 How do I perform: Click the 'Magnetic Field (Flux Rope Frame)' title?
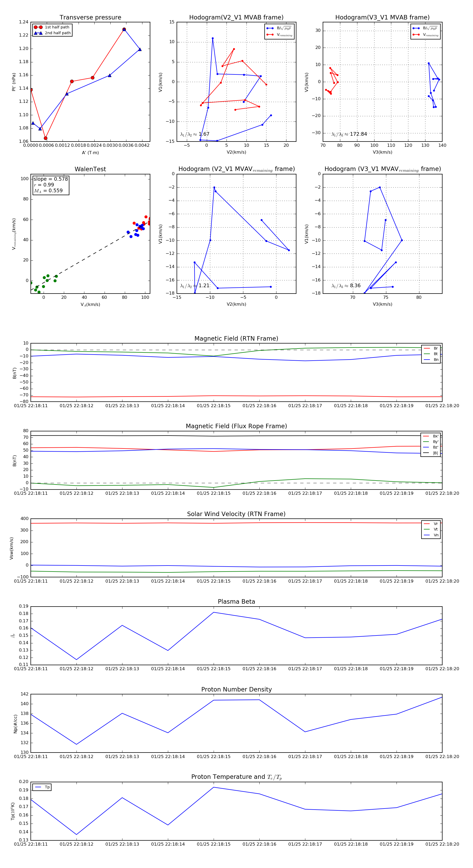[x=236, y=426]
